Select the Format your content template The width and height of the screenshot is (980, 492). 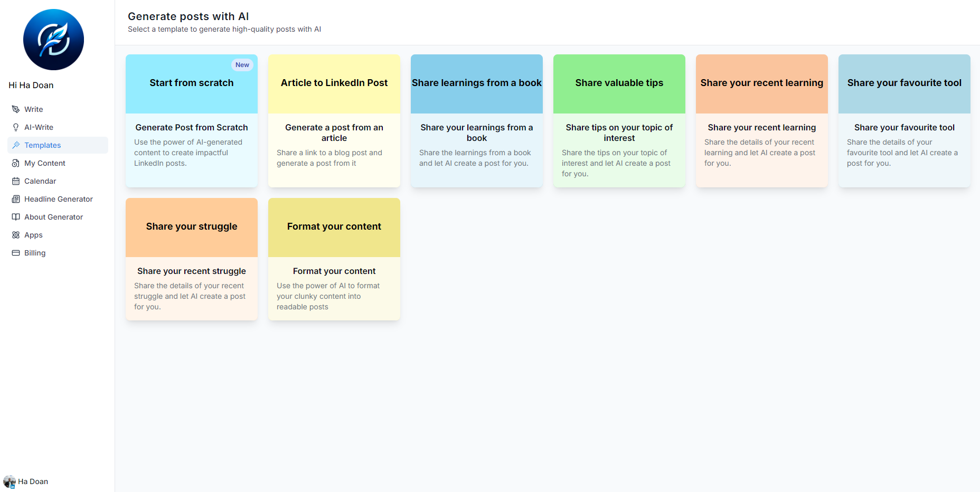(334, 259)
